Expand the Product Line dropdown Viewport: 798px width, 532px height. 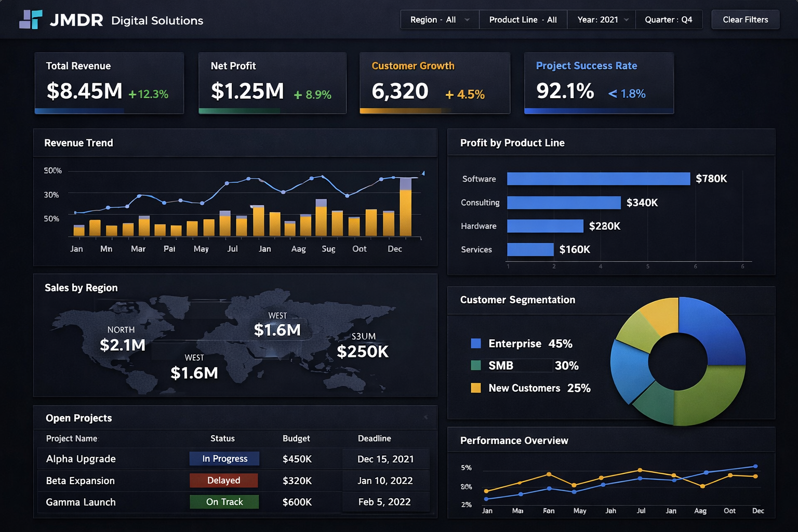click(523, 20)
